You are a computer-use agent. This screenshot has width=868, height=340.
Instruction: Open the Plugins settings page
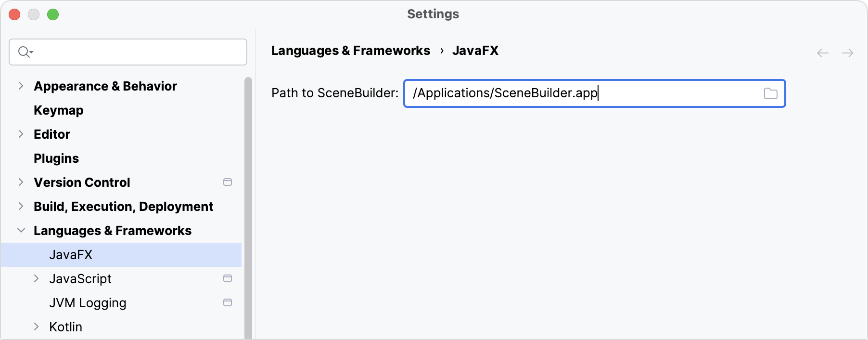(x=56, y=158)
